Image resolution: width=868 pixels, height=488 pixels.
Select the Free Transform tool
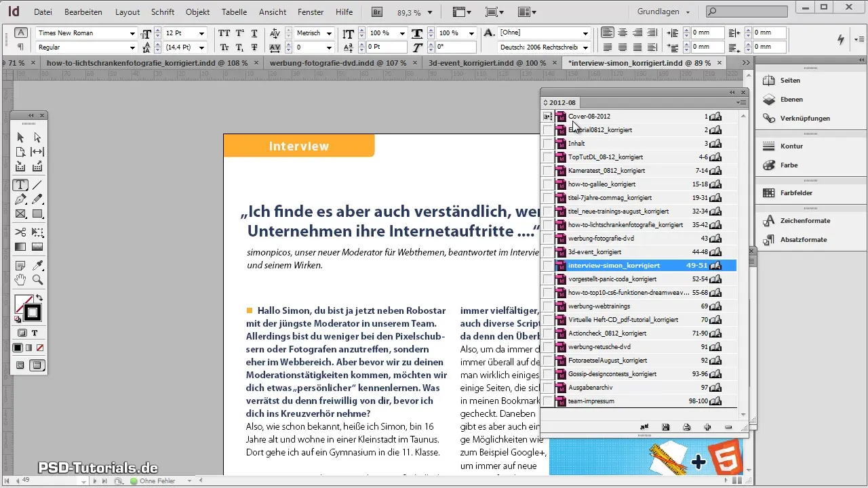click(37, 232)
